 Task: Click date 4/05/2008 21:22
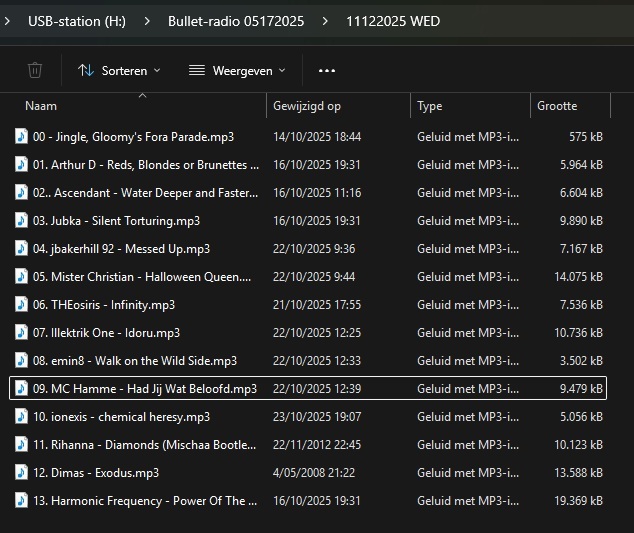[x=314, y=473]
